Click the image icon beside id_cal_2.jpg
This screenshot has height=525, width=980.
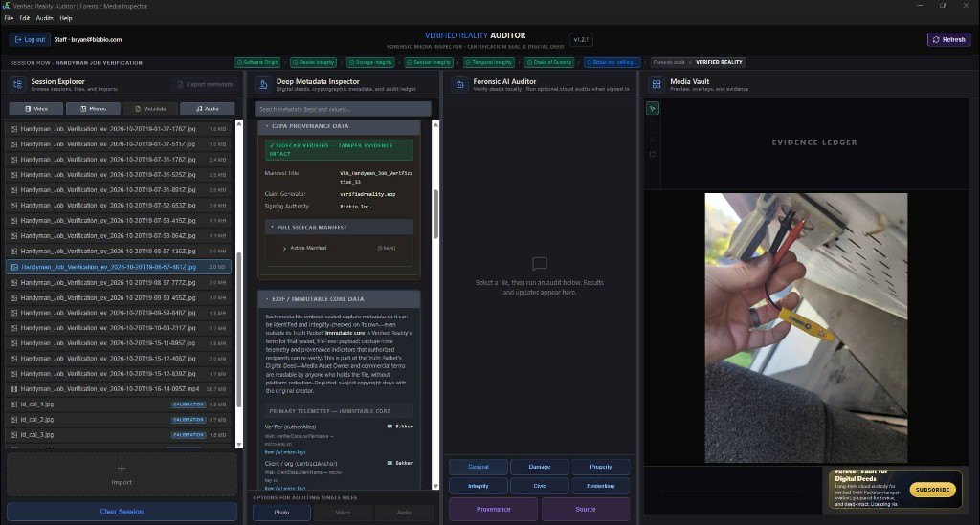pyautogui.click(x=14, y=420)
